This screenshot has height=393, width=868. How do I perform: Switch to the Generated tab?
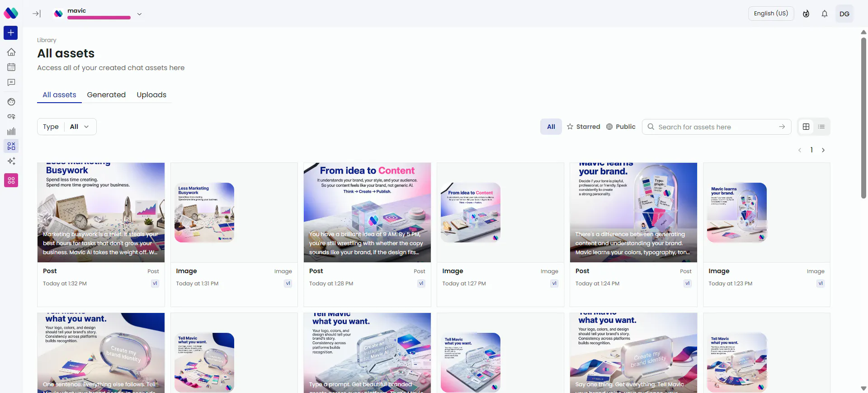click(106, 95)
